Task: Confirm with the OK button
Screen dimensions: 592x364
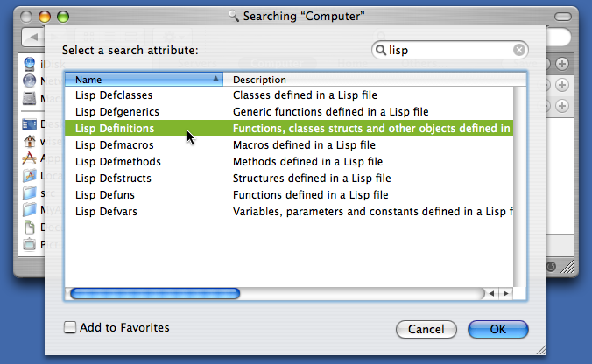Action: tap(498, 329)
